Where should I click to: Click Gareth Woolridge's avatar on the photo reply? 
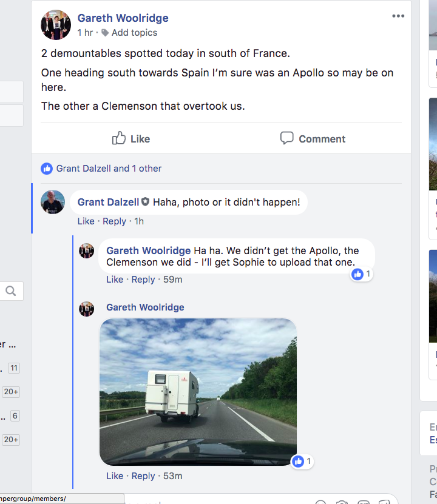87,309
